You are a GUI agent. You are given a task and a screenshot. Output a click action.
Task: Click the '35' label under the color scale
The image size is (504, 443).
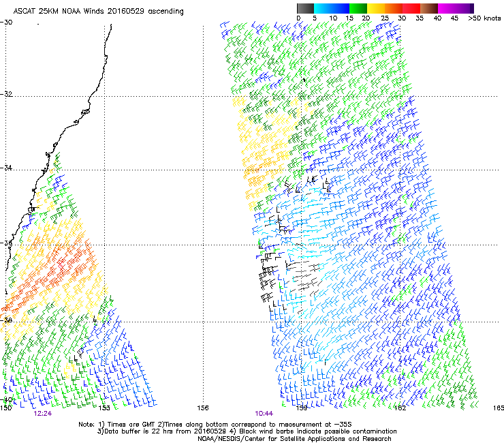[420, 18]
